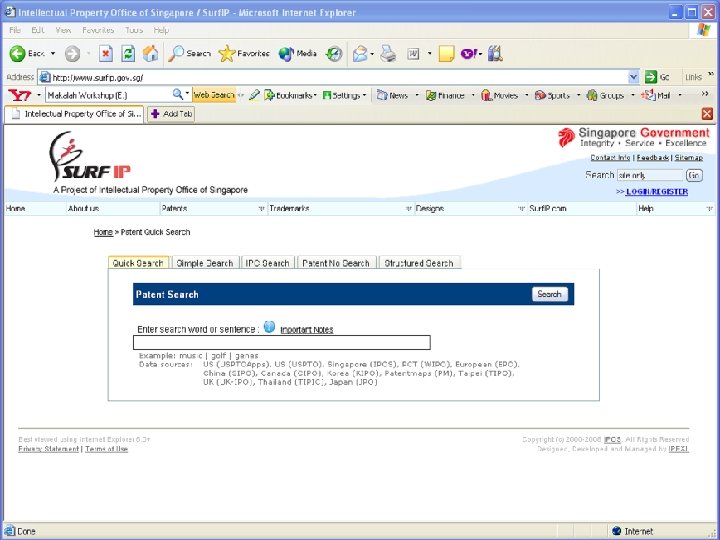Open the Edit menu
720x540 pixels.
click(x=38, y=30)
